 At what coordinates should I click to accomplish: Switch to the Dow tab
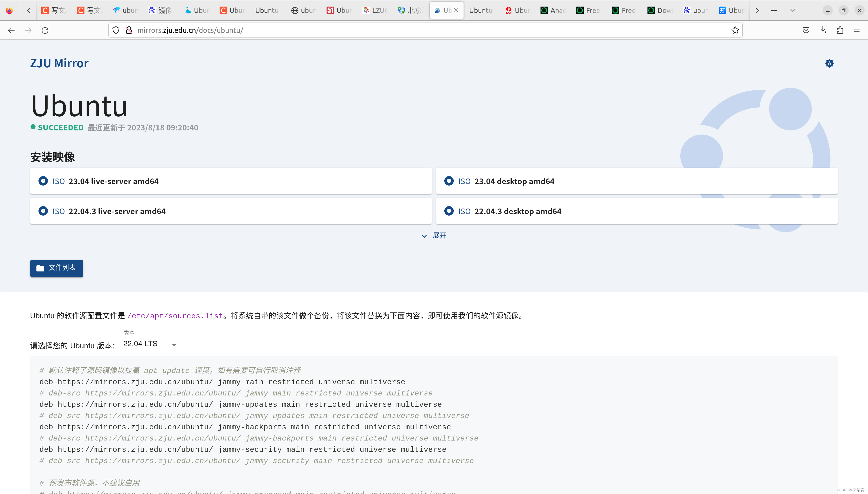click(660, 11)
